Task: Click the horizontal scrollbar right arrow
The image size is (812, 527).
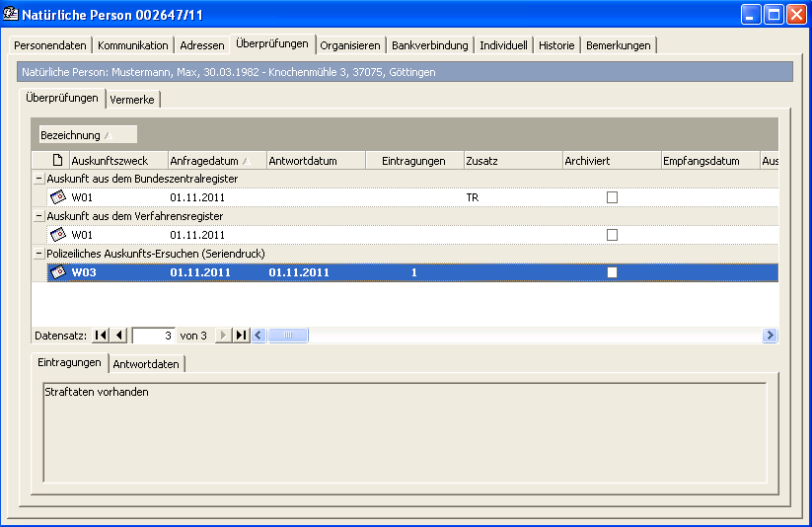Action: point(770,336)
